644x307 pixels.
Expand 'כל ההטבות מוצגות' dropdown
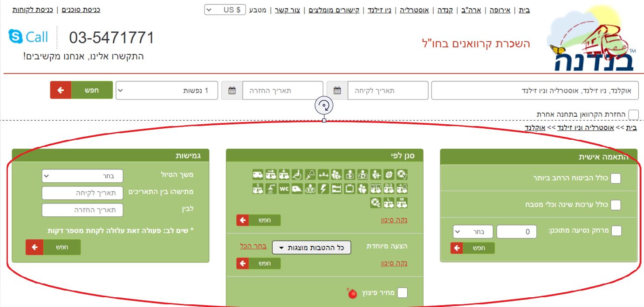311,248
